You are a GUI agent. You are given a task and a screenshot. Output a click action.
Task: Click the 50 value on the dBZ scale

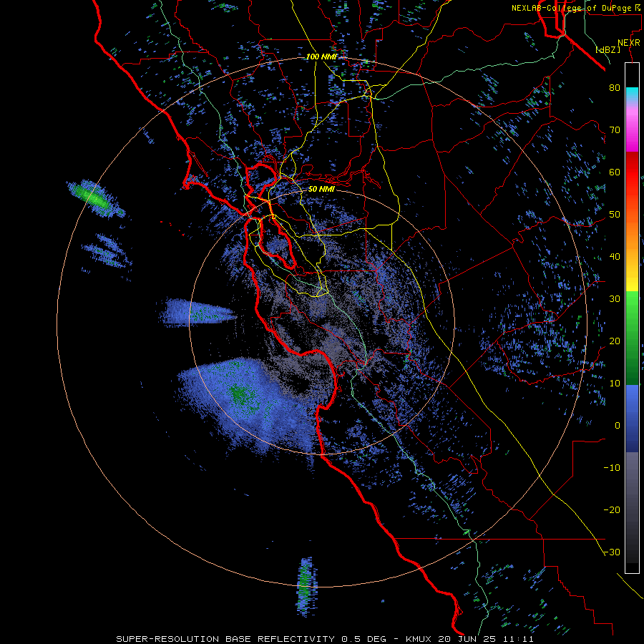615,215
